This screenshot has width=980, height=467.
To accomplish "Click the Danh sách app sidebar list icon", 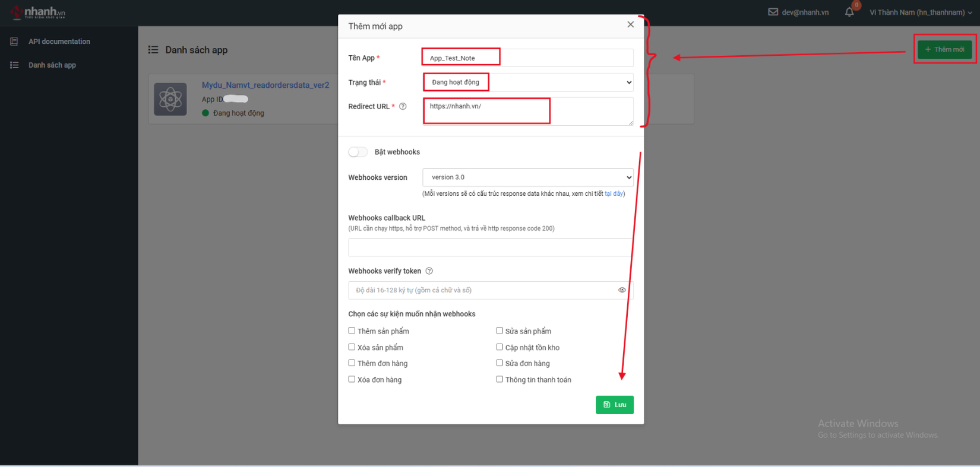I will [x=14, y=65].
